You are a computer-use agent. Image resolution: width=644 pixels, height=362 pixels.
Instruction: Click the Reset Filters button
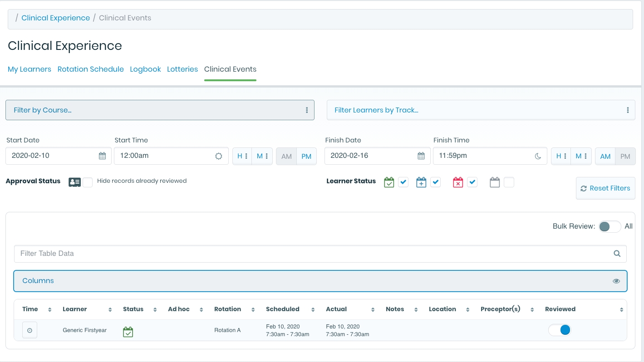tap(605, 188)
